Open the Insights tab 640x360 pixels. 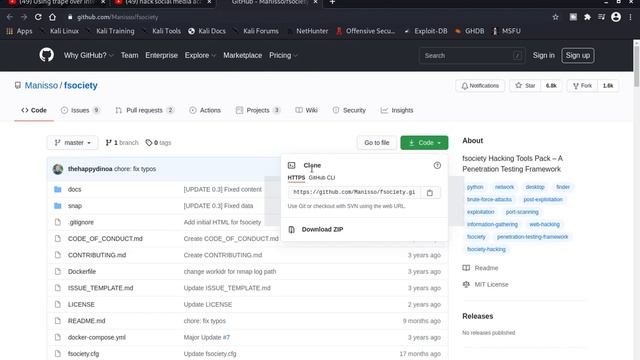point(397,110)
